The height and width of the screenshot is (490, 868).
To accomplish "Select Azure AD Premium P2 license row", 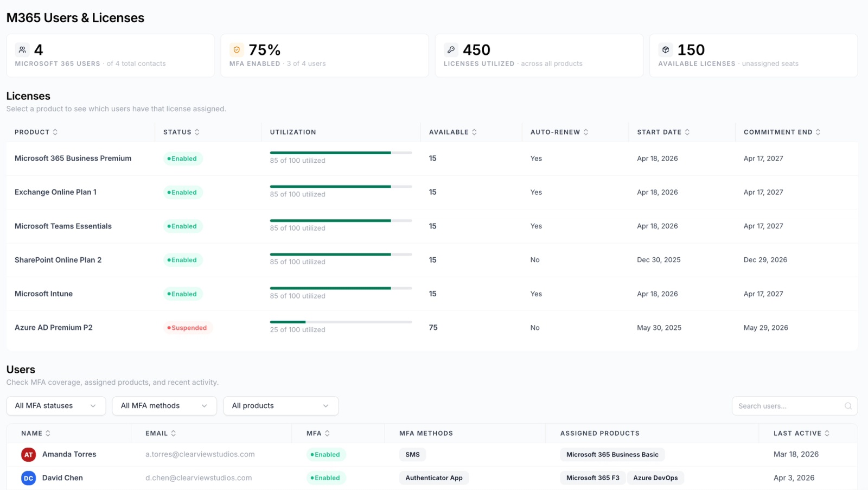I will [432, 328].
